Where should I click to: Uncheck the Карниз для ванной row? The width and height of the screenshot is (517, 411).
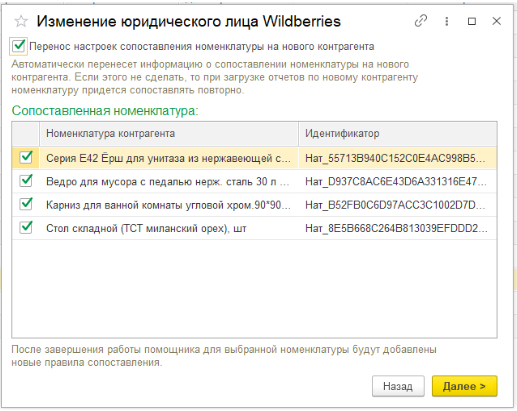click(x=26, y=204)
